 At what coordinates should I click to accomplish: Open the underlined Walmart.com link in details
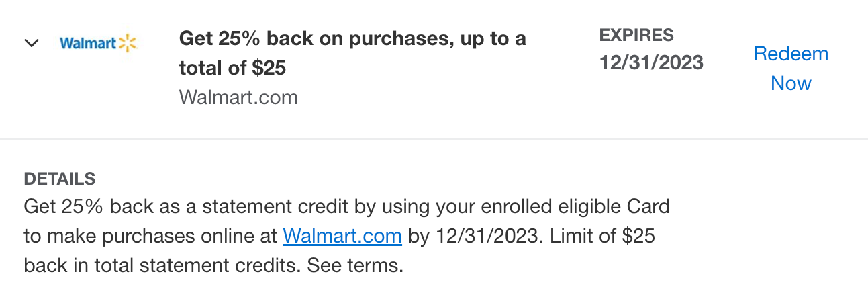[x=342, y=236]
